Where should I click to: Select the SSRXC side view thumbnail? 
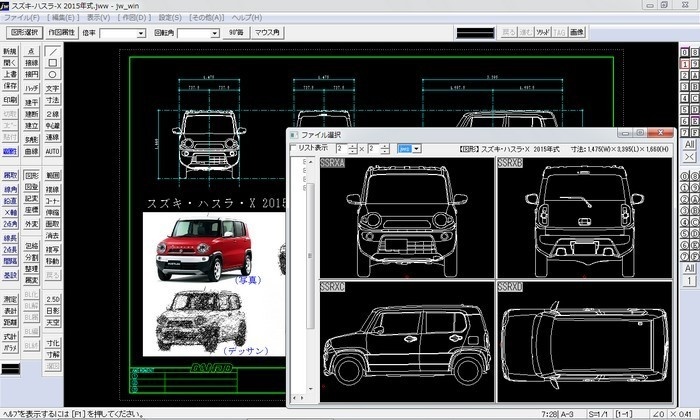407,342
